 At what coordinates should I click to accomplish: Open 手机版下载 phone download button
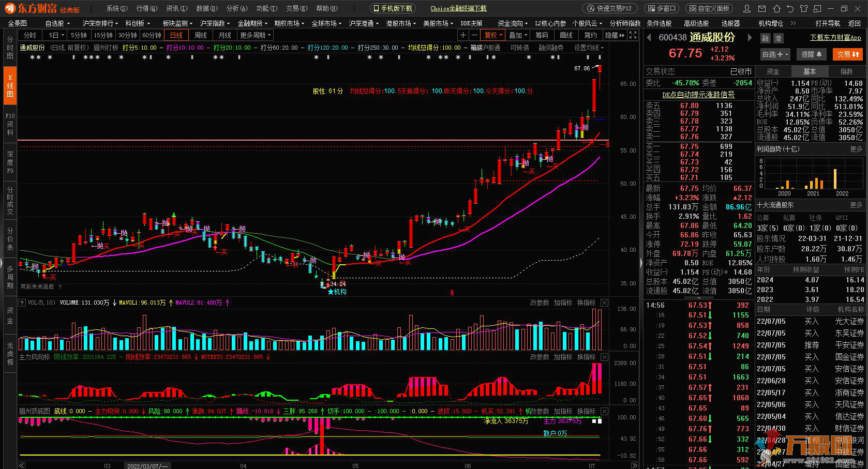pyautogui.click(x=393, y=8)
